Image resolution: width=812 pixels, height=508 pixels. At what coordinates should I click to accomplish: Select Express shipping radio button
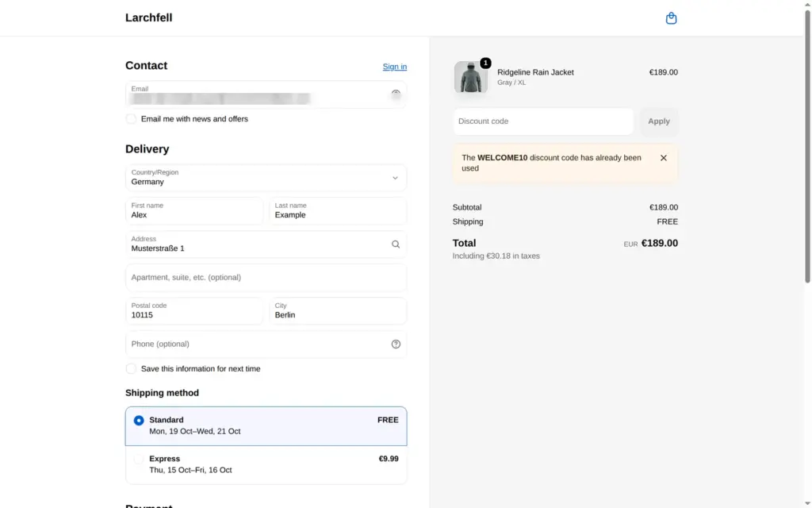point(139,460)
